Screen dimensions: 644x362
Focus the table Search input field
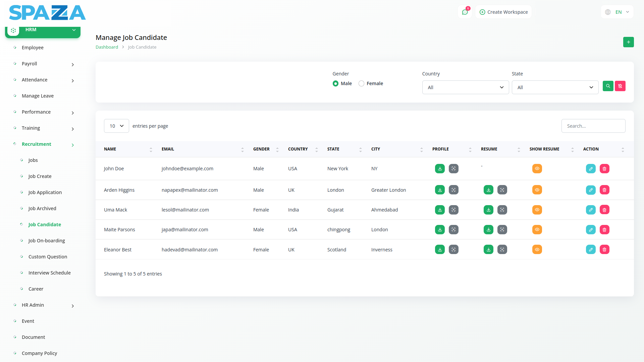pyautogui.click(x=593, y=126)
